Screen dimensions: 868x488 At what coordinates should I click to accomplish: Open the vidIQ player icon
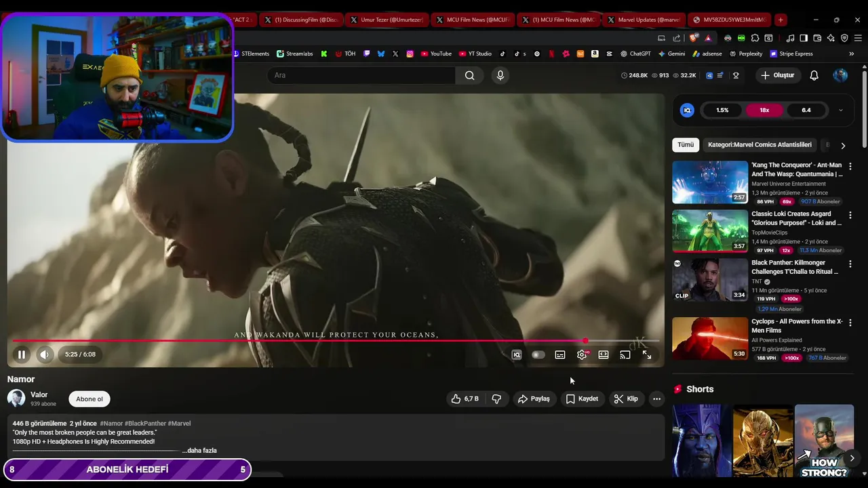point(517,354)
